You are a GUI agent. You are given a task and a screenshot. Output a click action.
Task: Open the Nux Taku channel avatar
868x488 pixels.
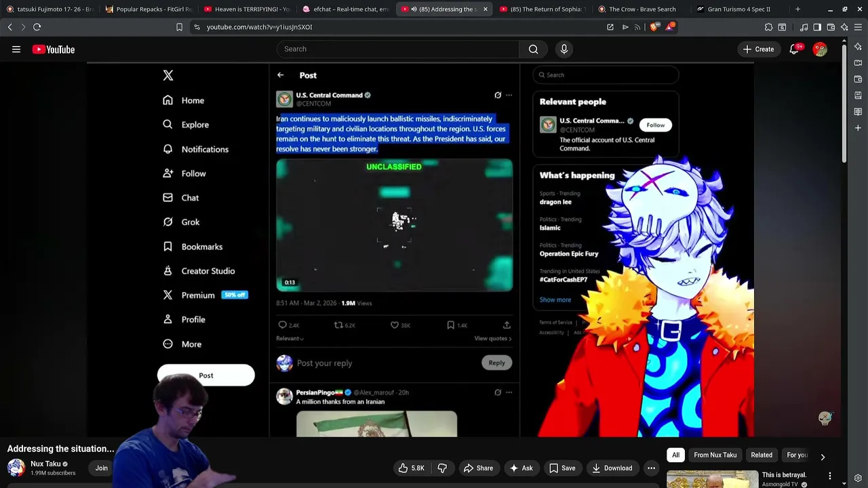coord(16,468)
